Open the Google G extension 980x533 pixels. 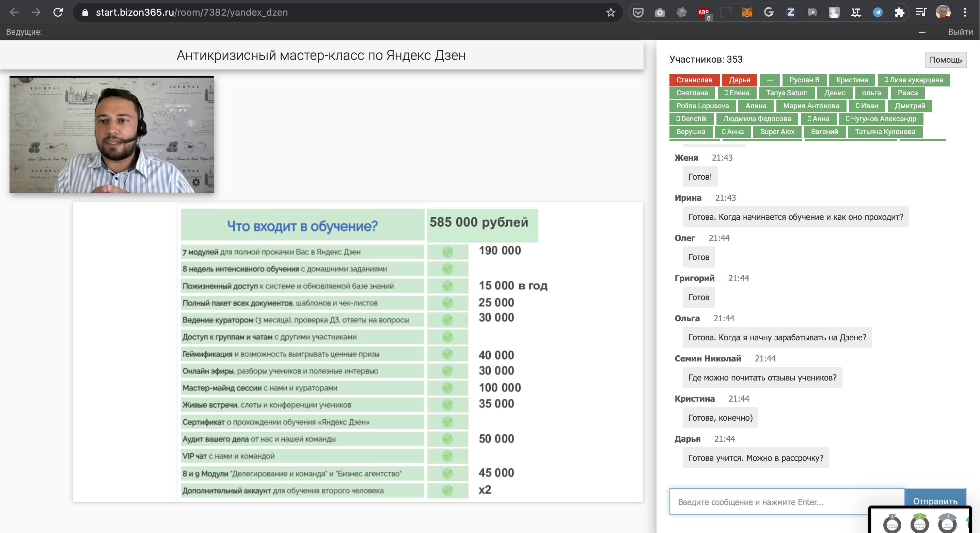[x=769, y=12]
